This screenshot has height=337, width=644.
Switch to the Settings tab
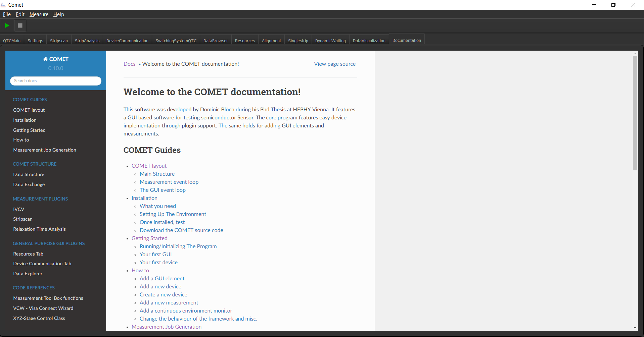pyautogui.click(x=35, y=41)
